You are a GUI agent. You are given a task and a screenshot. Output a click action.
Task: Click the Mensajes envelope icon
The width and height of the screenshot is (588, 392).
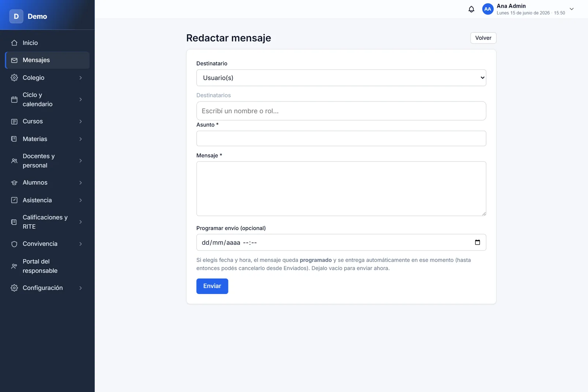(x=14, y=60)
